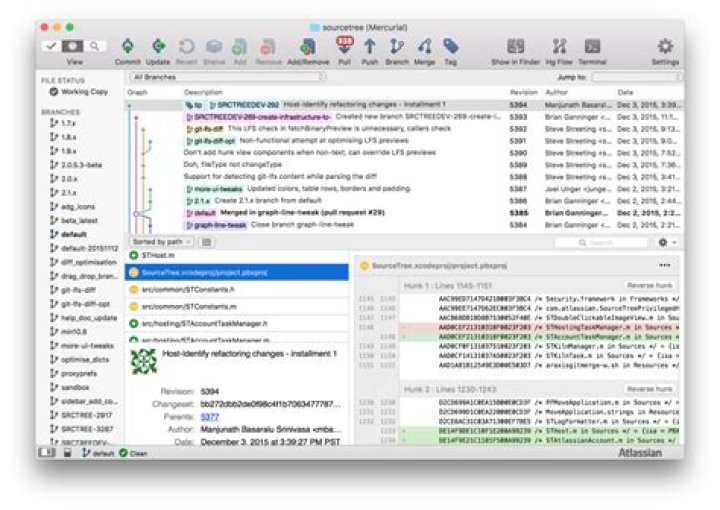
Task: Select the more-ui-tweaks branch in sidebar
Action: [x=87, y=346]
